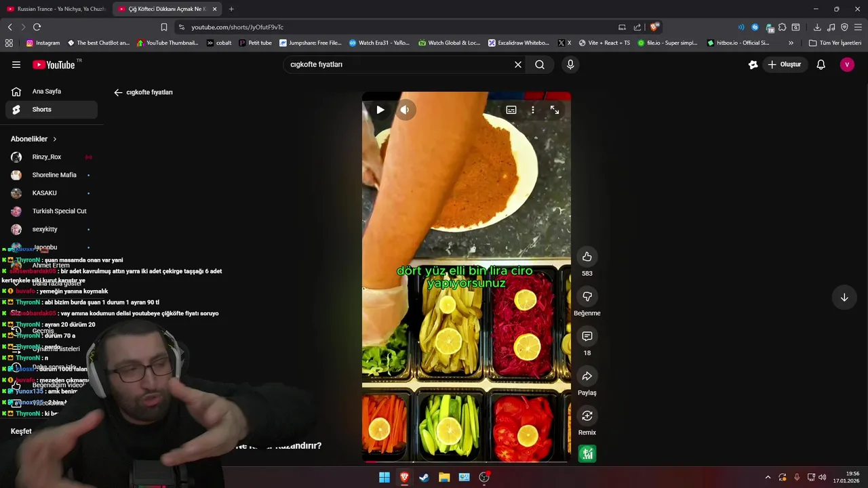
Task: Open the Shoreline Mafia channel
Action: tap(52, 175)
